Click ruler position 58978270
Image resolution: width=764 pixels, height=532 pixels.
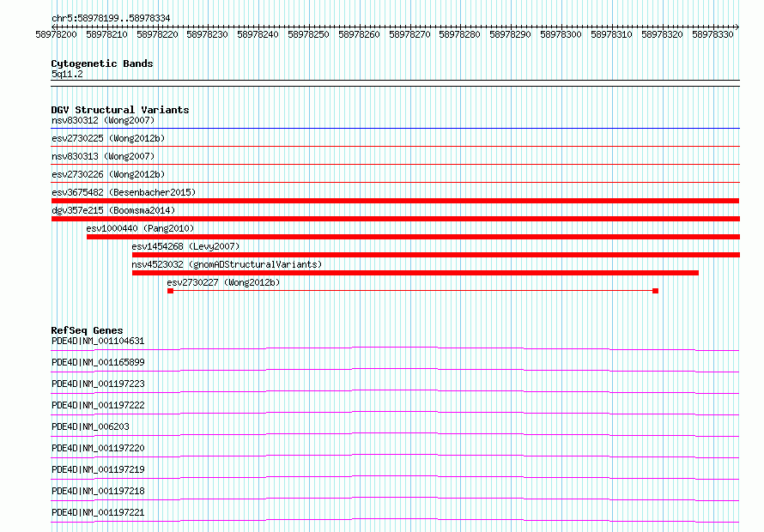tap(409, 34)
